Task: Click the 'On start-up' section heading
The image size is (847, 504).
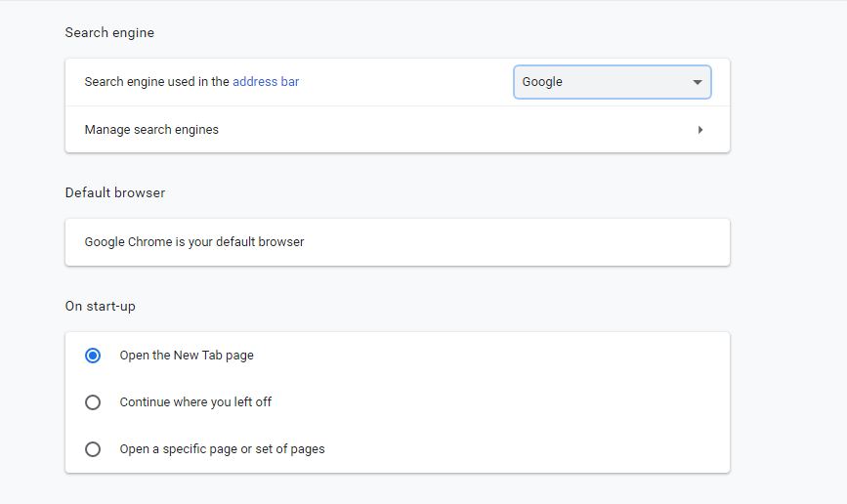Action: [101, 307]
